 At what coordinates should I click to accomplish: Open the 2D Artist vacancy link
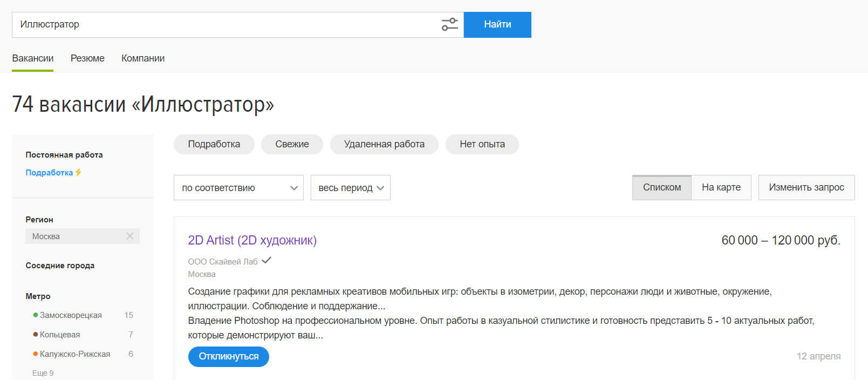pyautogui.click(x=252, y=240)
